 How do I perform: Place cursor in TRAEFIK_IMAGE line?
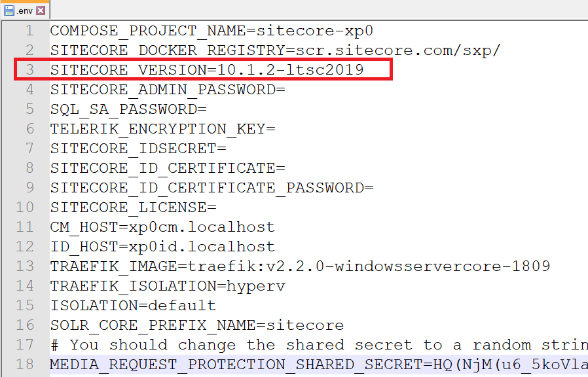click(300, 266)
